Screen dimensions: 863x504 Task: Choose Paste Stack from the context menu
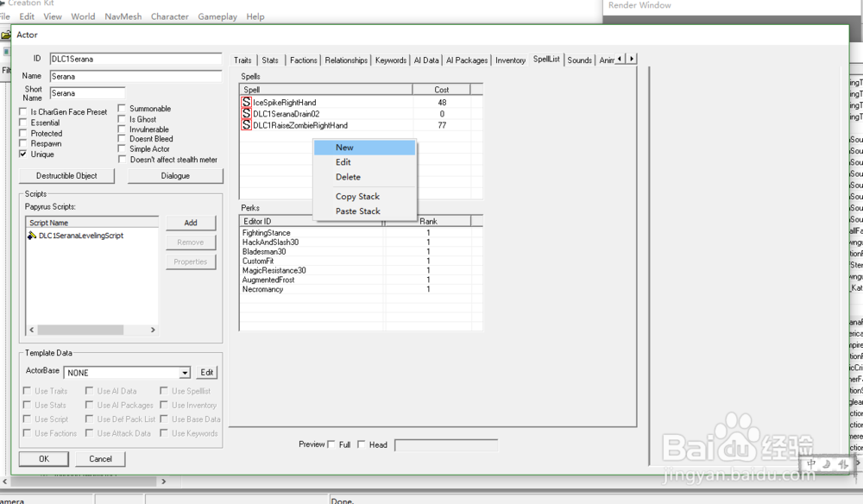[x=364, y=211]
